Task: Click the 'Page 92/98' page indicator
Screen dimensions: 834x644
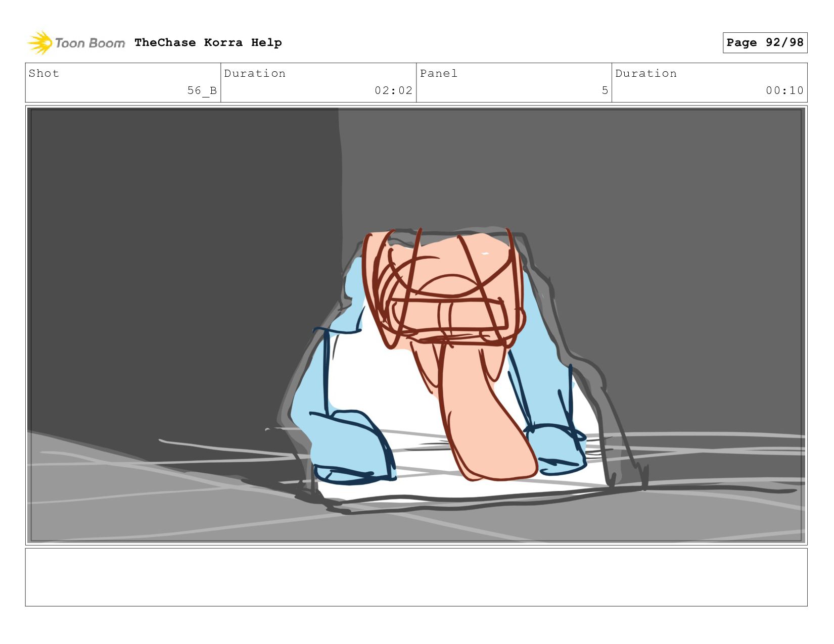Action: (765, 42)
